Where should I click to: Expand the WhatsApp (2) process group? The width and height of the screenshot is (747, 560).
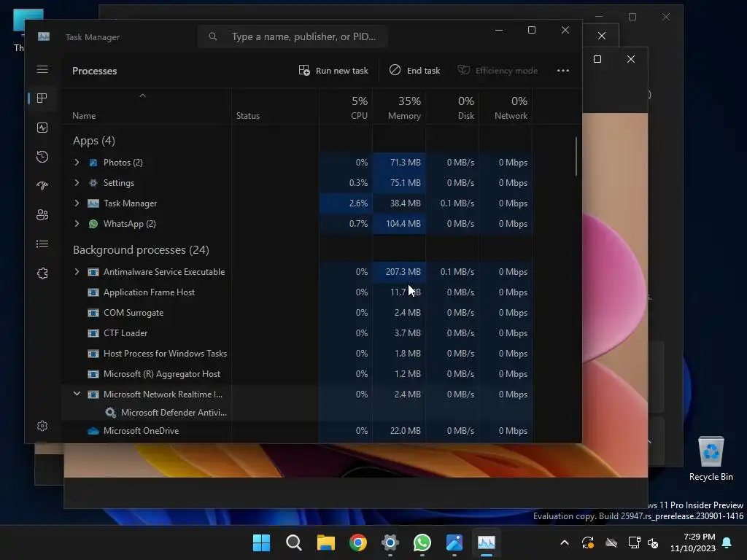(x=77, y=224)
